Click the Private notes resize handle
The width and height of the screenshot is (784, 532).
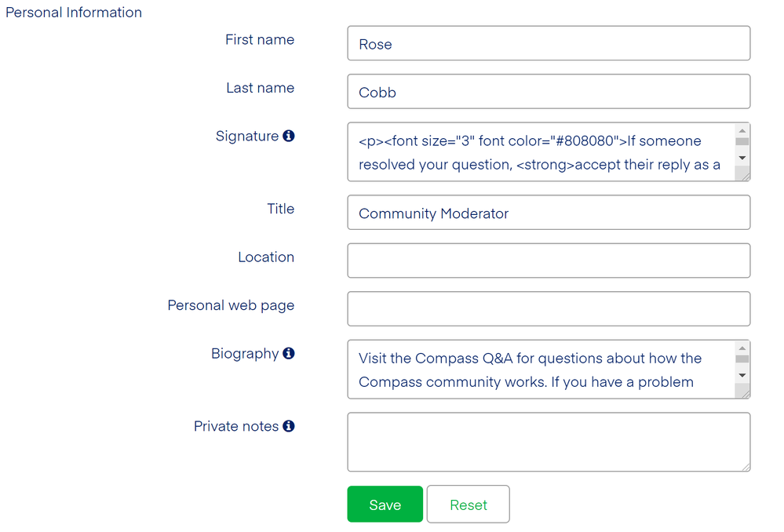746,468
